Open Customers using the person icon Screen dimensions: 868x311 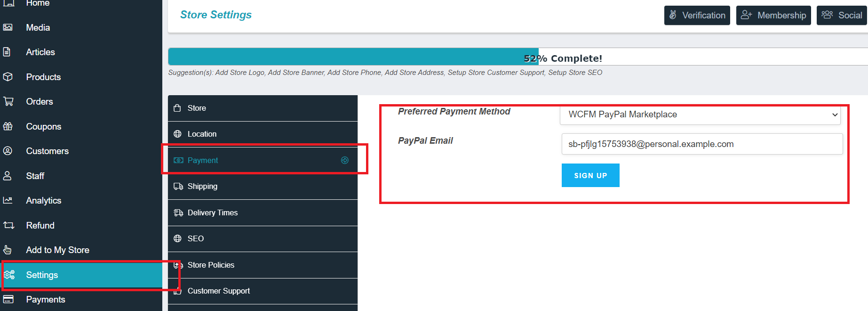8,151
